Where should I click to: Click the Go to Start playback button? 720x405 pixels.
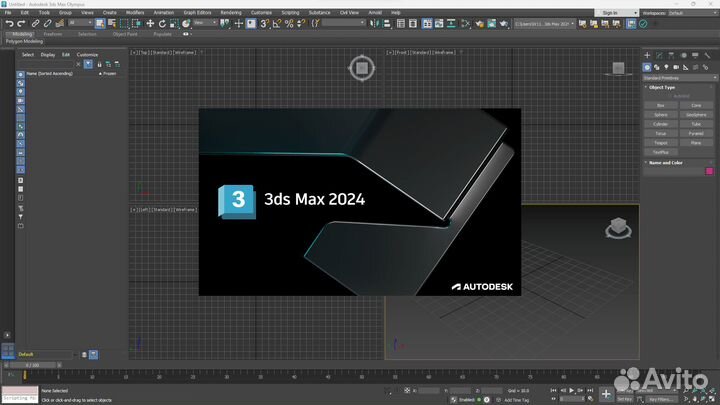[553, 390]
